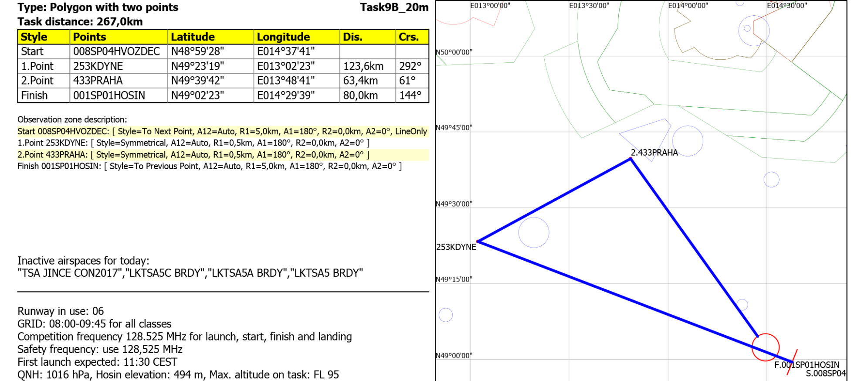Click the red finish circle on the map
868x381 pixels.
pyautogui.click(x=765, y=347)
